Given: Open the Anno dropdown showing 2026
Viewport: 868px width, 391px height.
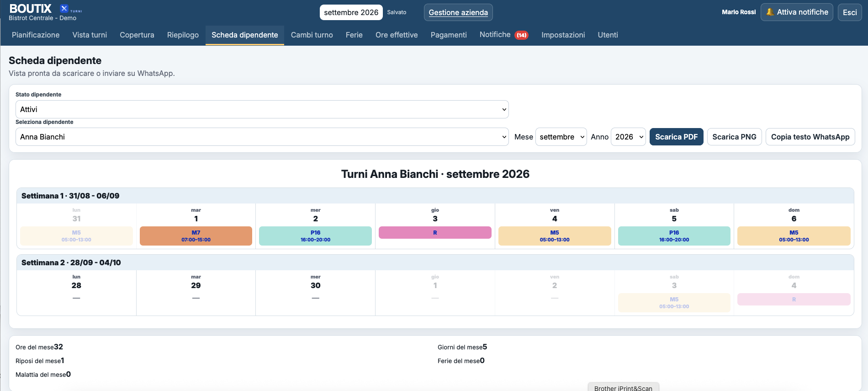Looking at the screenshot, I should coord(628,137).
